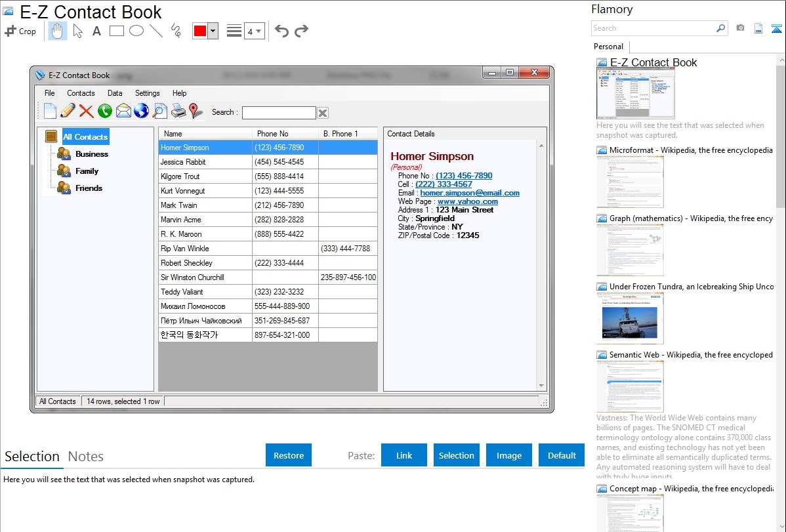The height and width of the screenshot is (532, 786).
Task: Click the green phone dial icon
Action: pyautogui.click(x=105, y=111)
